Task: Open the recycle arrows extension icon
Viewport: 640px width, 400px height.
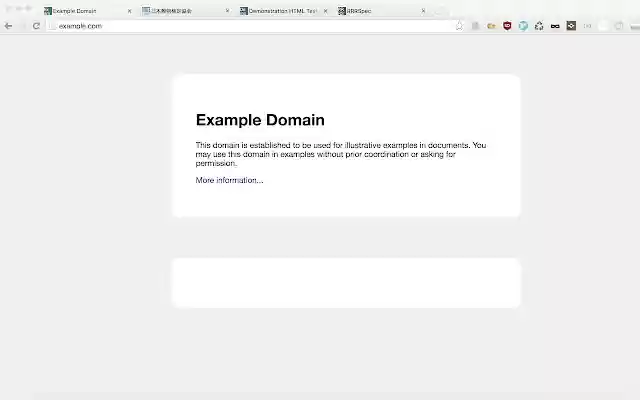Action: tap(539, 26)
